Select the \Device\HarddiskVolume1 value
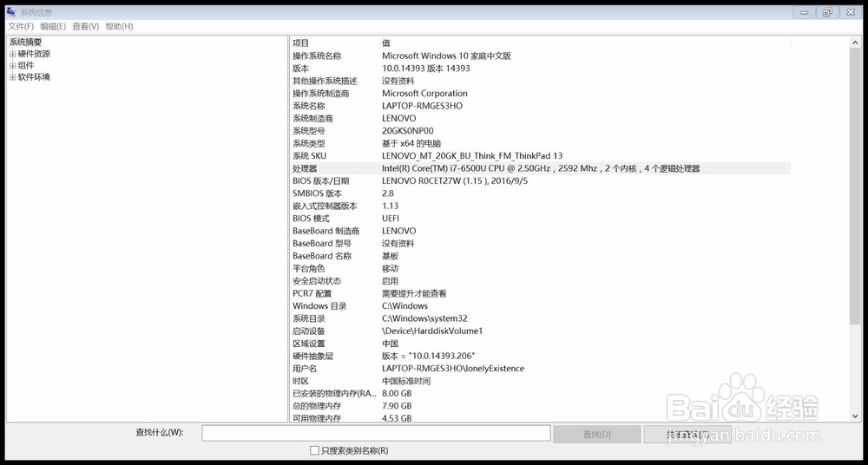Screen dimensions: 868x465 [432, 331]
